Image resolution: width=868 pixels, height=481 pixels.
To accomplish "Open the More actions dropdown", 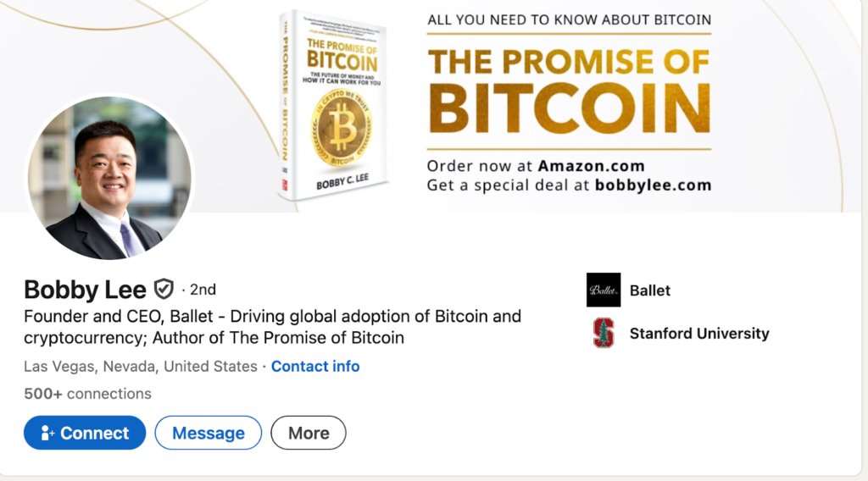I will tap(309, 433).
